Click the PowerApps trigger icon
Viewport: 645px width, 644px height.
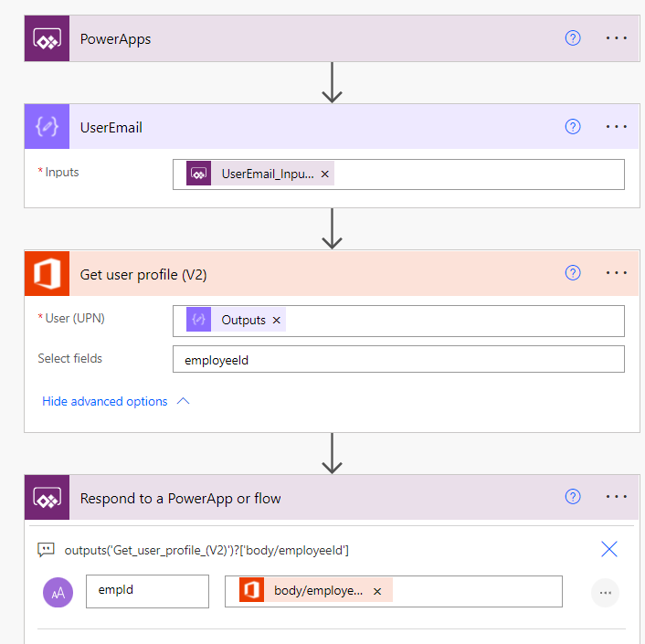coord(47,38)
